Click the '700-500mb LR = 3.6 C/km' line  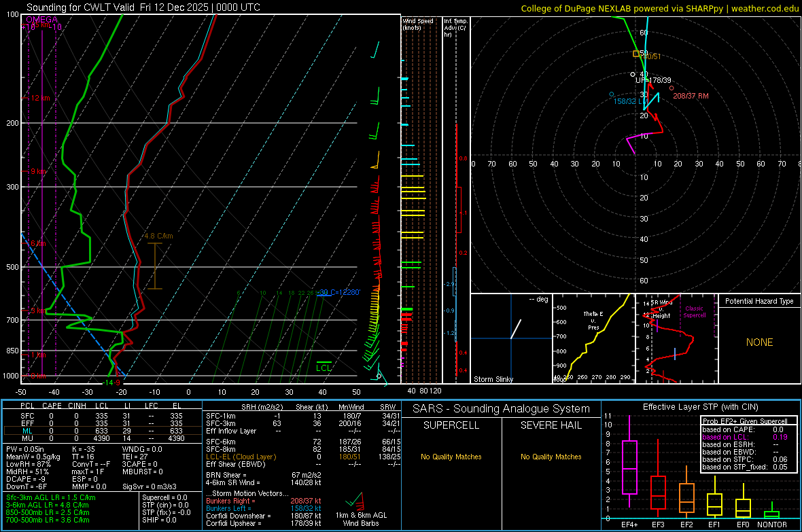pyautogui.click(x=48, y=520)
